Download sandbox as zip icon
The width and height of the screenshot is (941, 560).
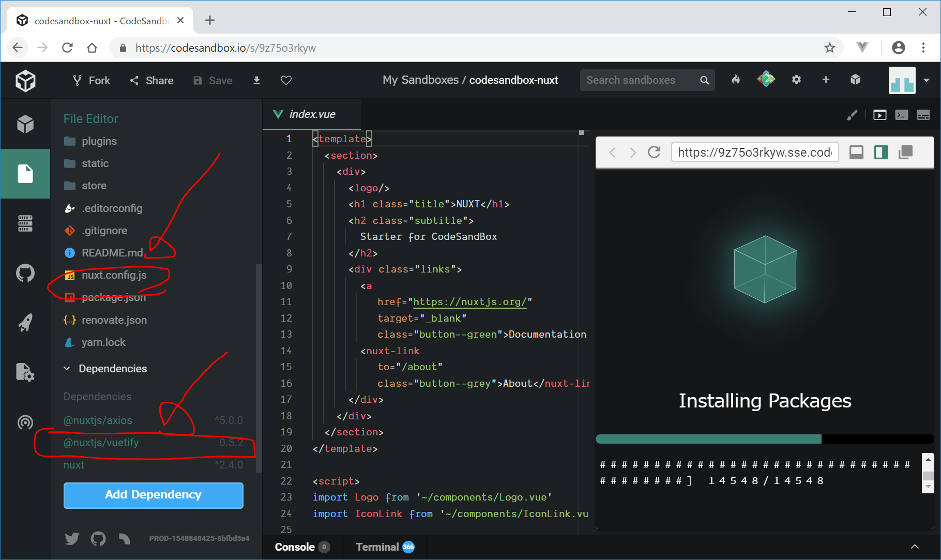256,80
